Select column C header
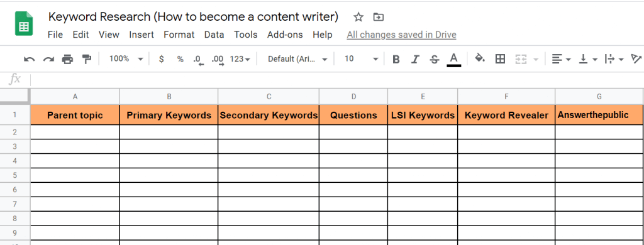 [x=269, y=97]
